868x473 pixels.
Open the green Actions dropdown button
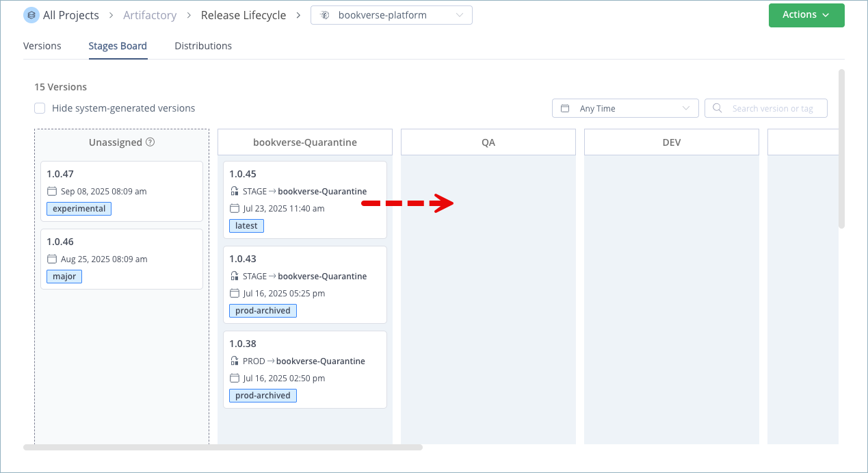point(806,15)
